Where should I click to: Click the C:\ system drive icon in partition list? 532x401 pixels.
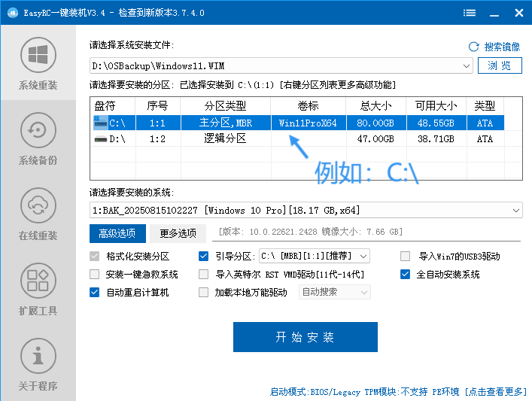(100, 123)
